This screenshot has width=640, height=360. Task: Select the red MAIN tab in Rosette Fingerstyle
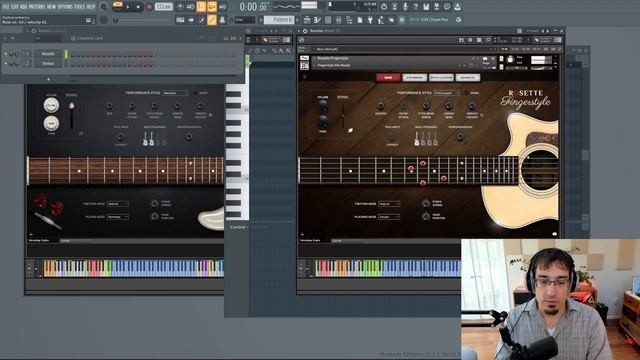pos(388,77)
